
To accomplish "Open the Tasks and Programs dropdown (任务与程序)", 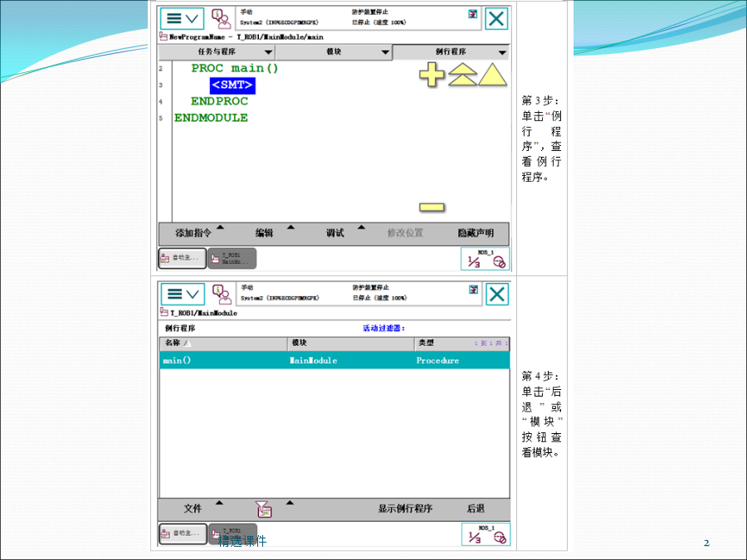I will tap(217, 52).
